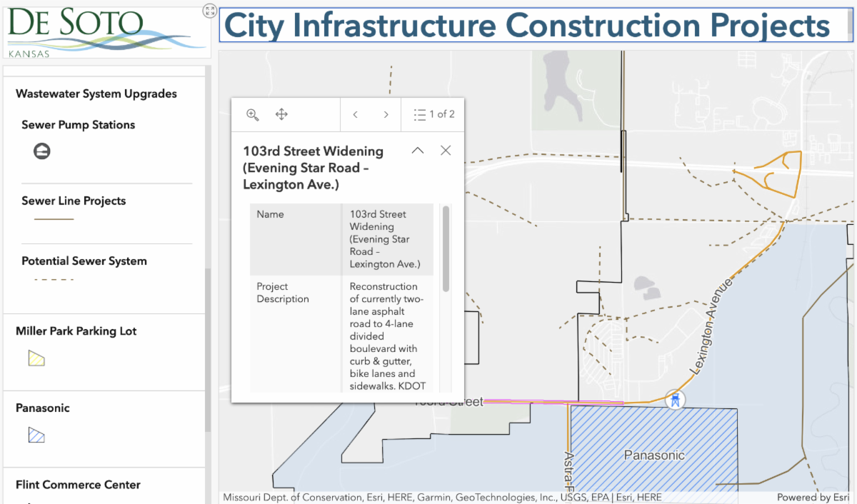The height and width of the screenshot is (504, 857).
Task: Go to next feature in popup
Action: 386,115
